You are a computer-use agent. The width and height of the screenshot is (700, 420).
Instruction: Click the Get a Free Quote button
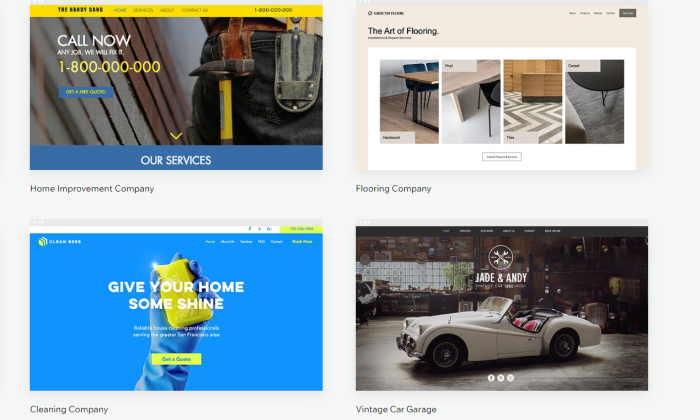[86, 92]
